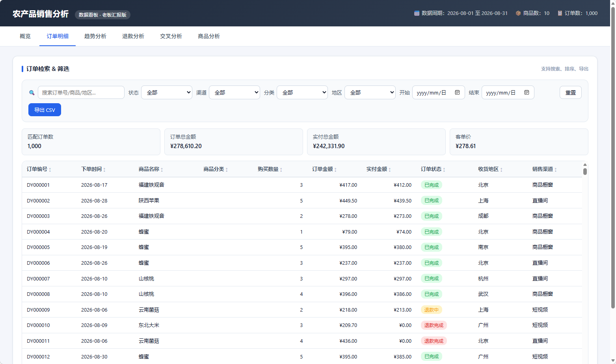Click the sort arrows next to 下单时间
Viewport: 616px width, 364px height.
pyautogui.click(x=104, y=169)
